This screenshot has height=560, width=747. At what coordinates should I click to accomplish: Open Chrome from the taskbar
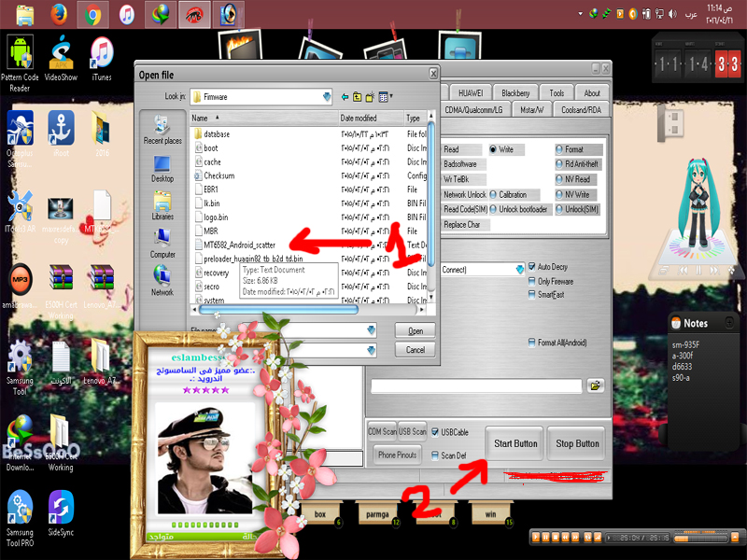click(92, 15)
